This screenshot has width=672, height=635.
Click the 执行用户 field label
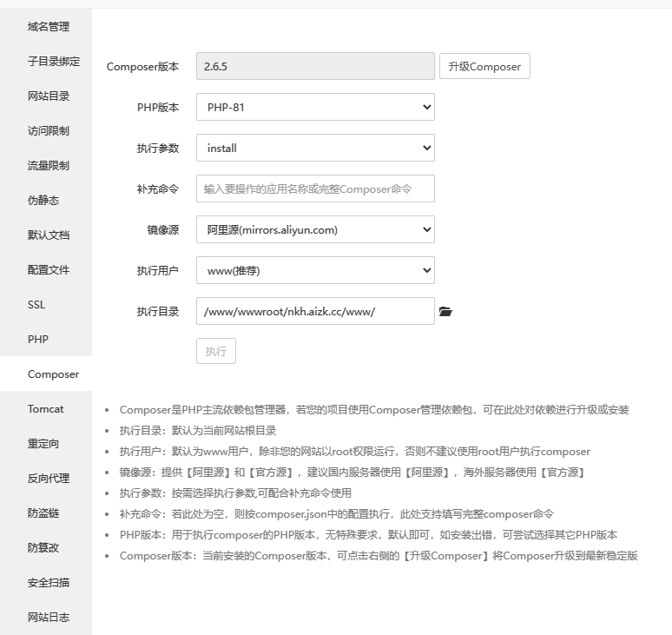tap(158, 270)
